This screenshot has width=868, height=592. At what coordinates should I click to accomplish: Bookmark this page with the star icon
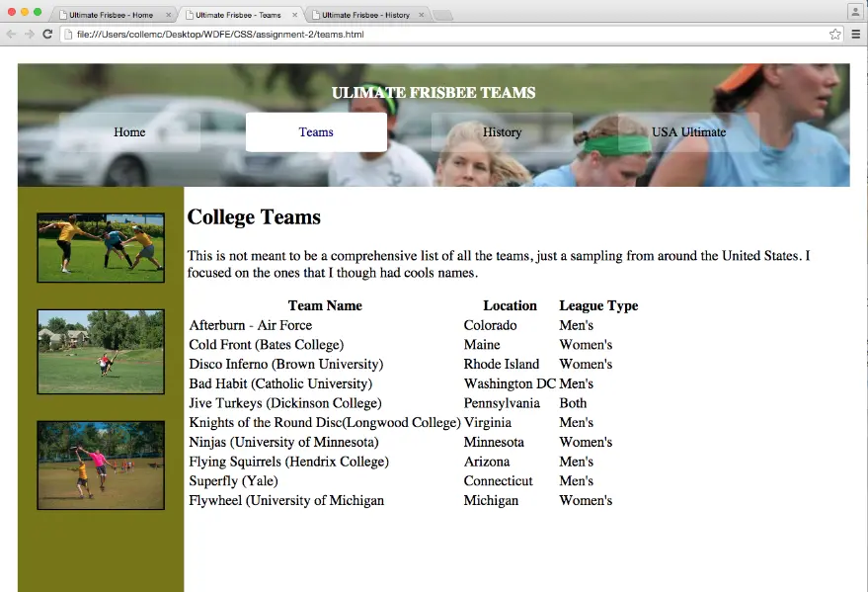click(834, 33)
